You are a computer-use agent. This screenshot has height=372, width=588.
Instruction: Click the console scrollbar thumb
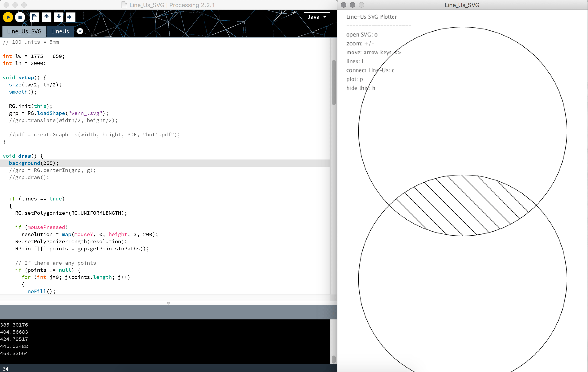coord(334,359)
